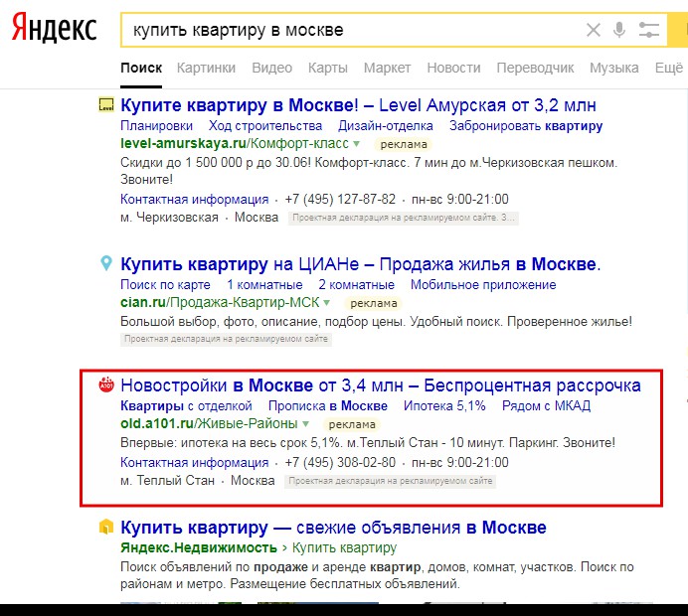This screenshot has width=688, height=616.
Task: Open Поиск по карте sitelink
Action: pos(165,285)
